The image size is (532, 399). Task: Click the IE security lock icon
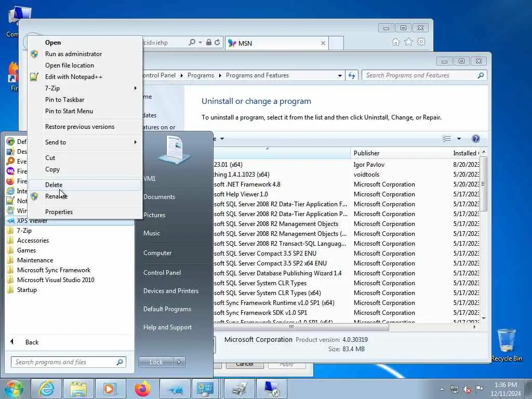point(209,43)
